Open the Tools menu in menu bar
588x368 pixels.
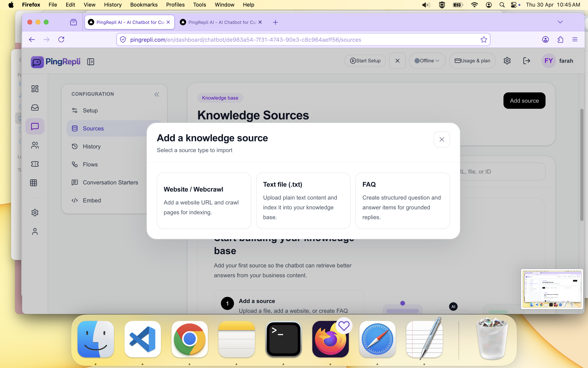pyautogui.click(x=199, y=5)
